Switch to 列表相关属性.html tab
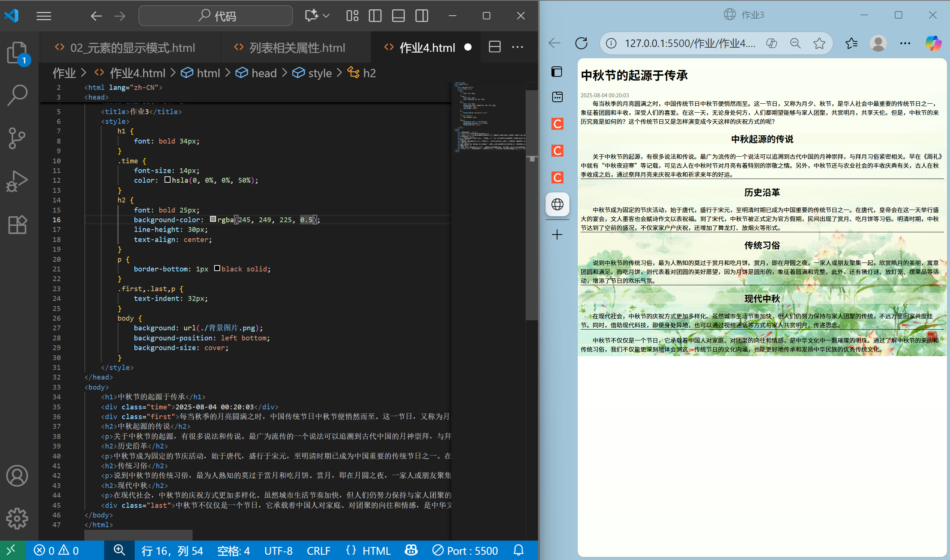This screenshot has height=560, width=950. click(297, 48)
